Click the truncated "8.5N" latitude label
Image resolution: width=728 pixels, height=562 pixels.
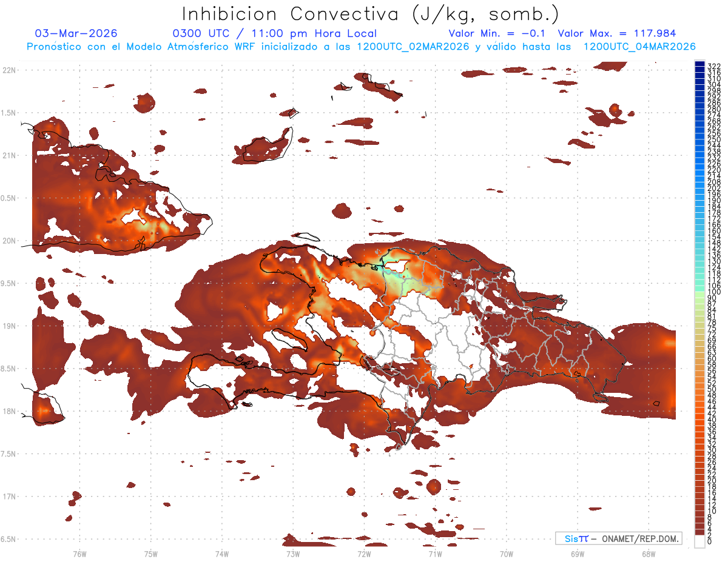click(x=9, y=369)
